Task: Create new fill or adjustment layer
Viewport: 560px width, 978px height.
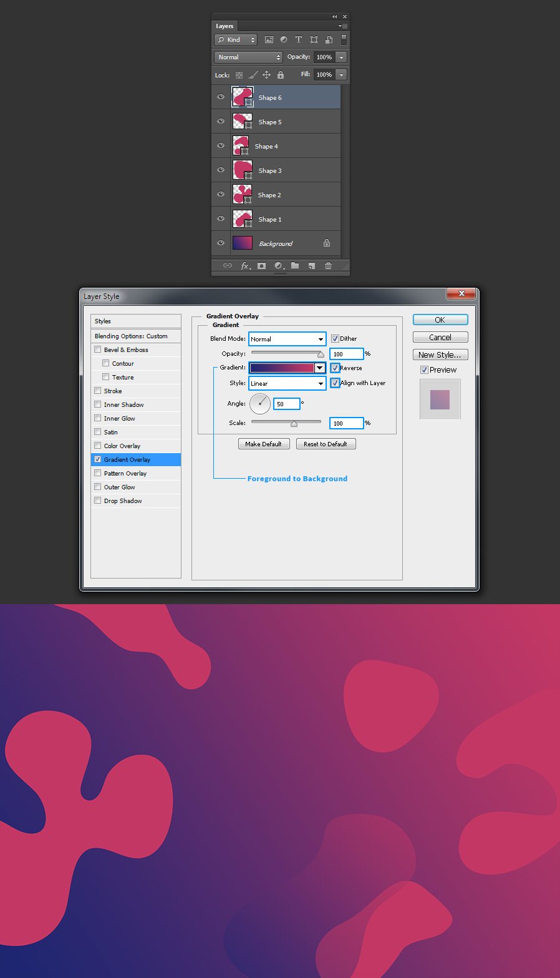Action: 279,266
